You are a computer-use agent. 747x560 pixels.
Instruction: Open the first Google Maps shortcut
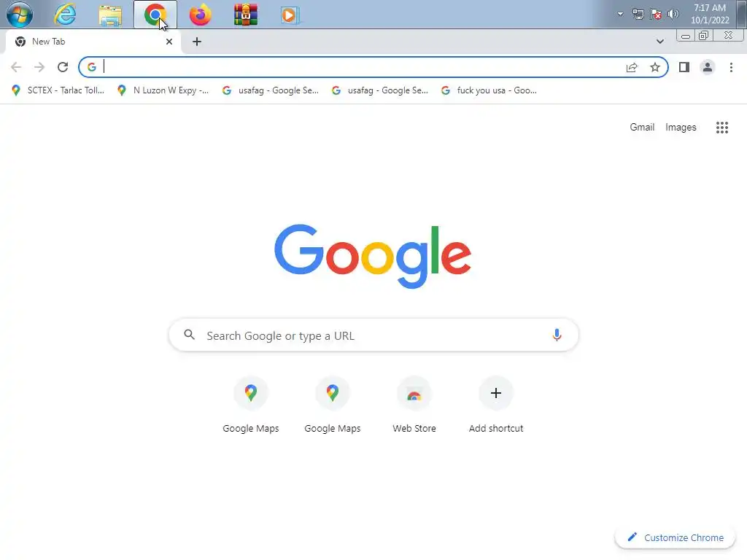[251, 405]
